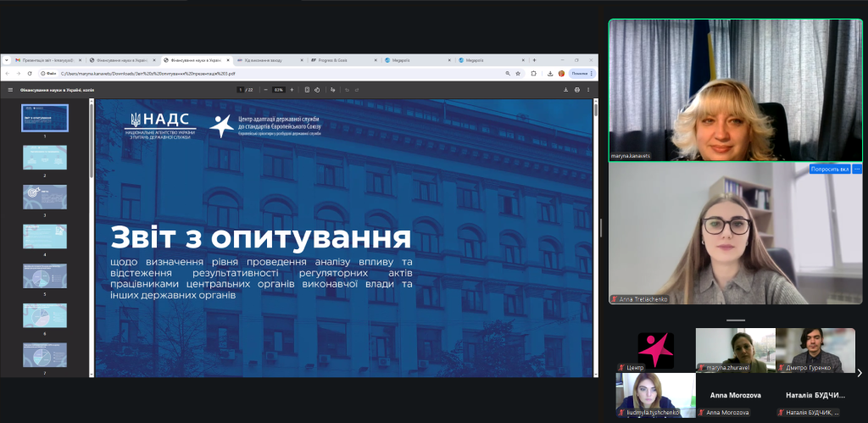Toggle the PDF thumbnail sidebar menu
The width and height of the screenshot is (868, 423).
[x=10, y=89]
